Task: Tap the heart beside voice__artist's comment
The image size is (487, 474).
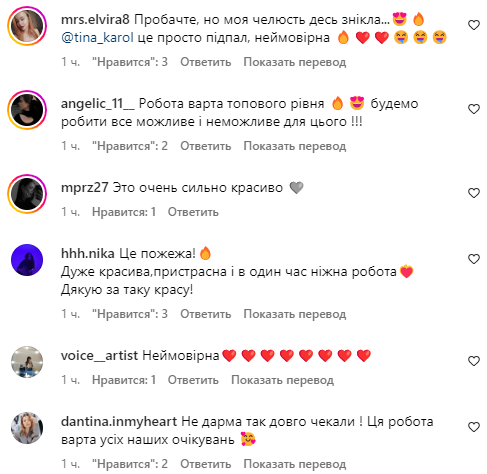Action: tap(474, 361)
